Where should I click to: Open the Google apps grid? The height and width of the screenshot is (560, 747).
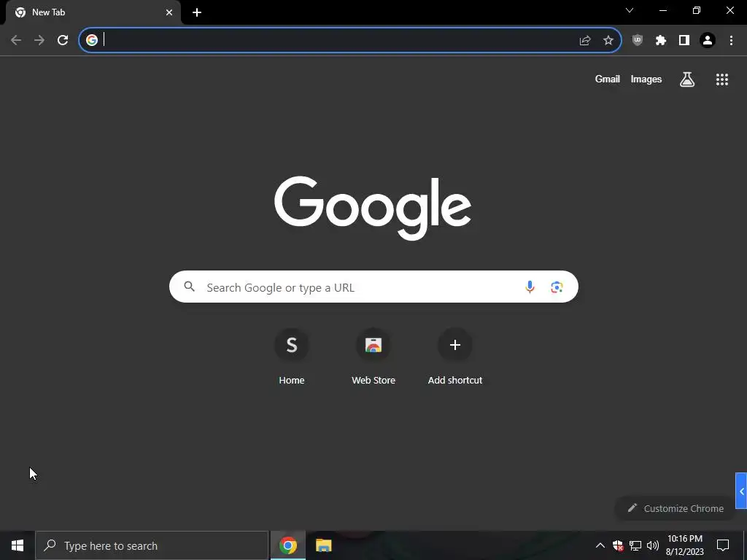point(721,79)
